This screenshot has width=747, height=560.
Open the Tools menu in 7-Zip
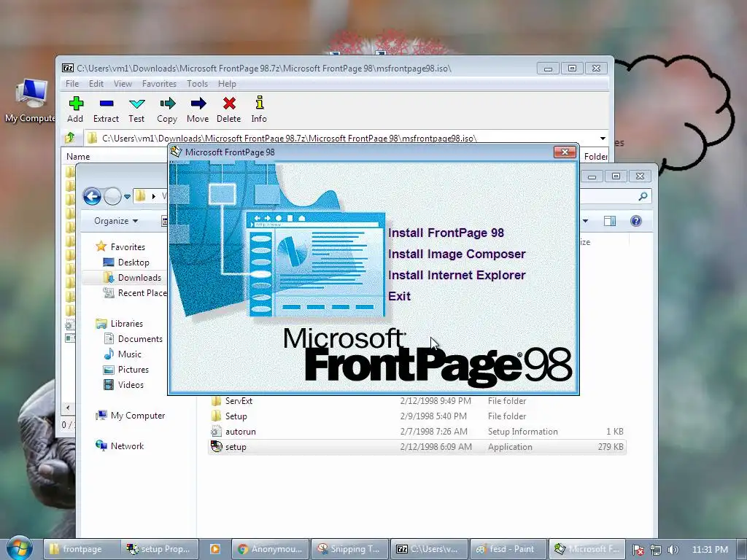click(x=197, y=84)
